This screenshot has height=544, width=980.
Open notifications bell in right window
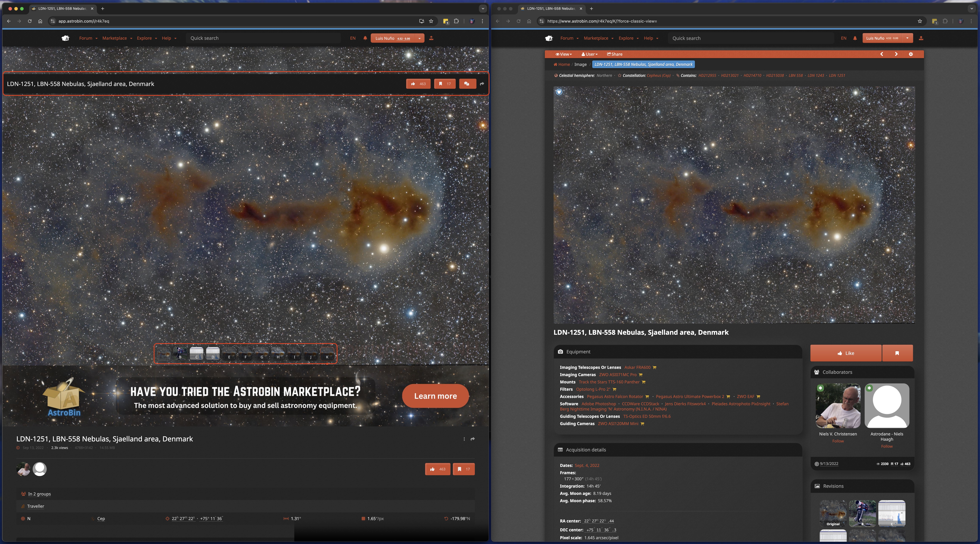855,38
